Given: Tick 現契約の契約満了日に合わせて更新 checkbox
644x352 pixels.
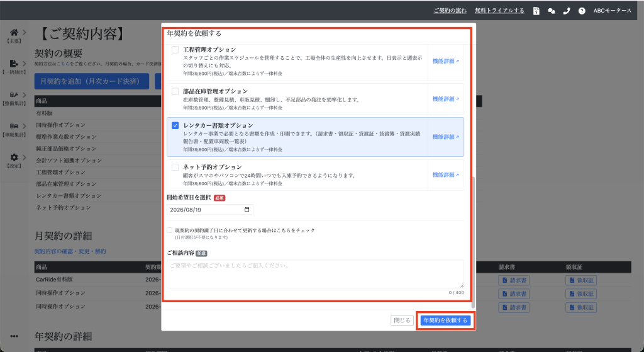Looking at the screenshot, I should tap(170, 230).
